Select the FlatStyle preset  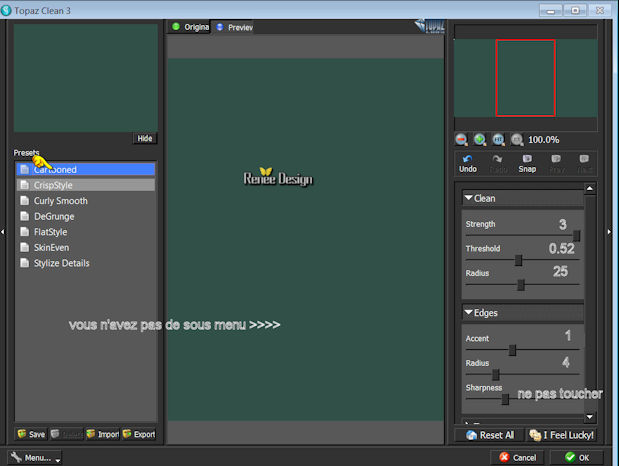[86, 232]
